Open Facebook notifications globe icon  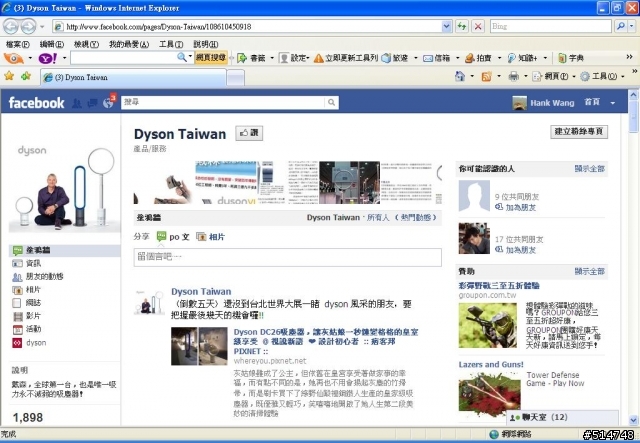click(108, 103)
